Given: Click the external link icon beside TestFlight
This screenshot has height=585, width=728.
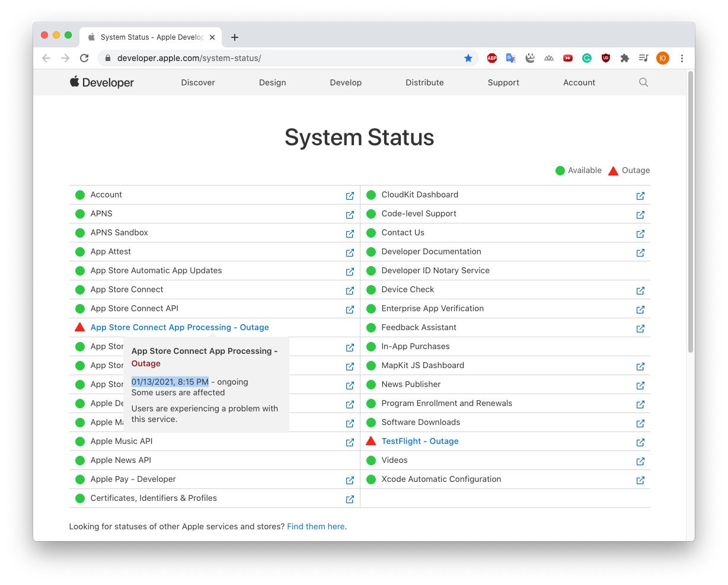Looking at the screenshot, I should (640, 442).
